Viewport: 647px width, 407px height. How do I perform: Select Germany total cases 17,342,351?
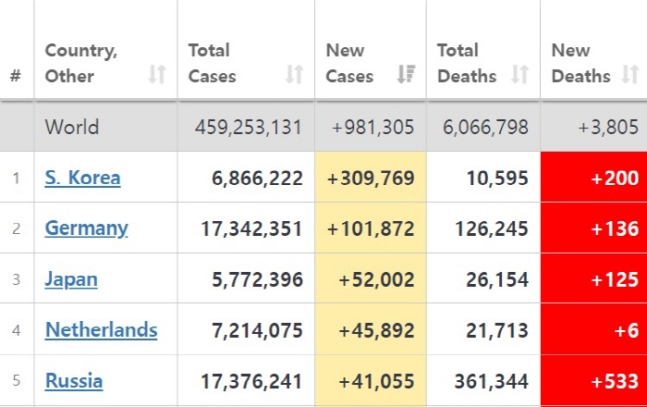tap(251, 229)
